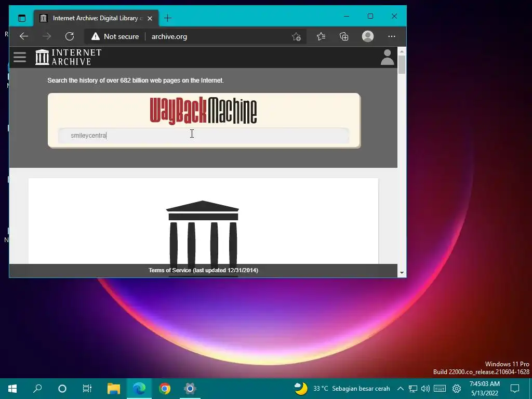Open the Internet Archive user account icon
Screen dimensions: 532x399
click(x=387, y=57)
